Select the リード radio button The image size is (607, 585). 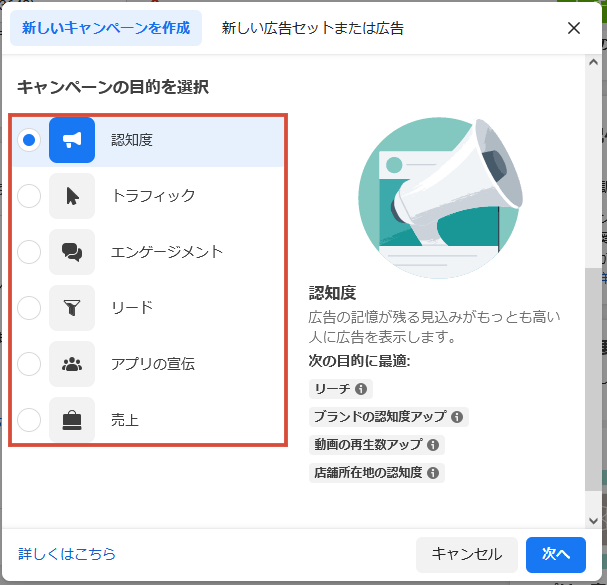[29, 308]
